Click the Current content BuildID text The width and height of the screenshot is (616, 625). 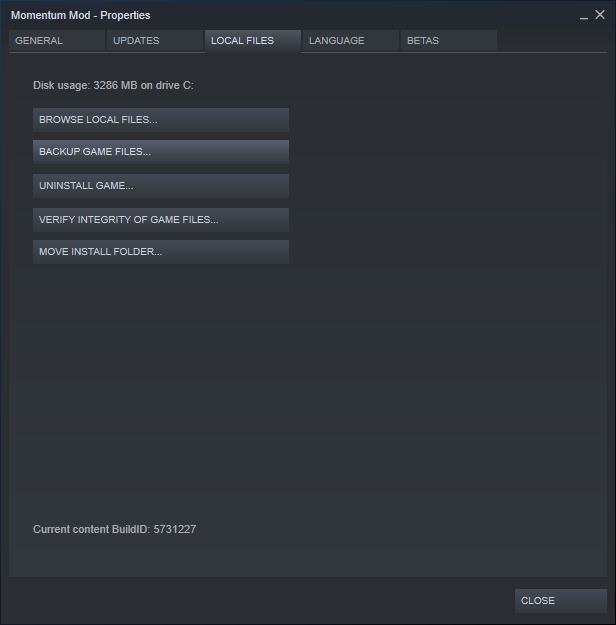(x=114, y=529)
